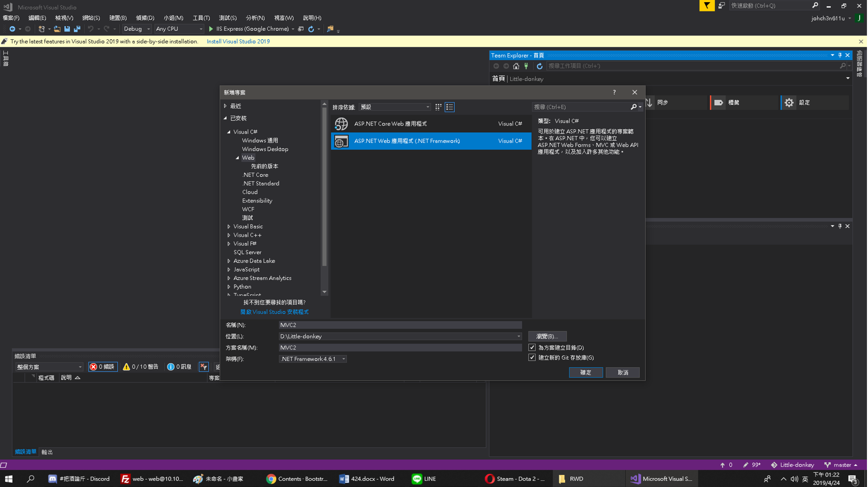The width and height of the screenshot is (868, 487).
Task: Click 開啟 Visual Studio 安裝程式 link
Action: click(274, 312)
